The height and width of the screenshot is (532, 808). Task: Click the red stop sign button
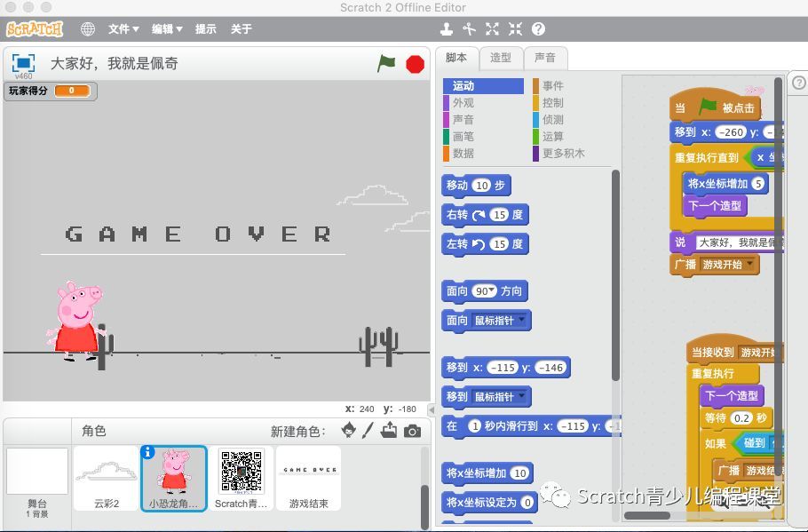415,64
